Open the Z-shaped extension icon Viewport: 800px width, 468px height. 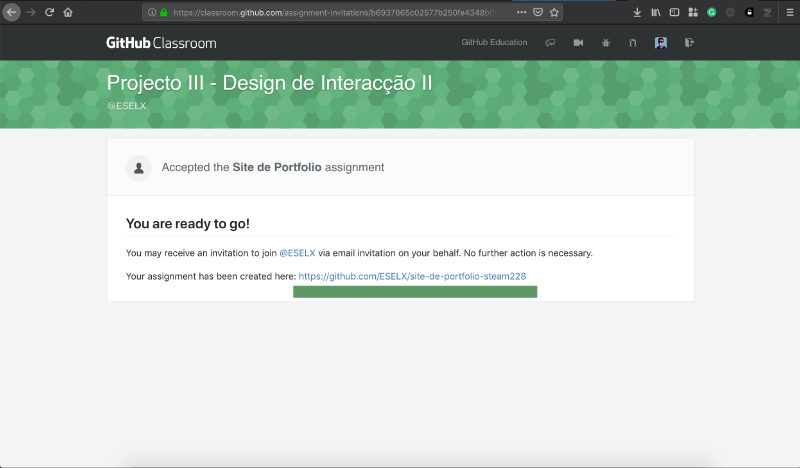[x=767, y=12]
